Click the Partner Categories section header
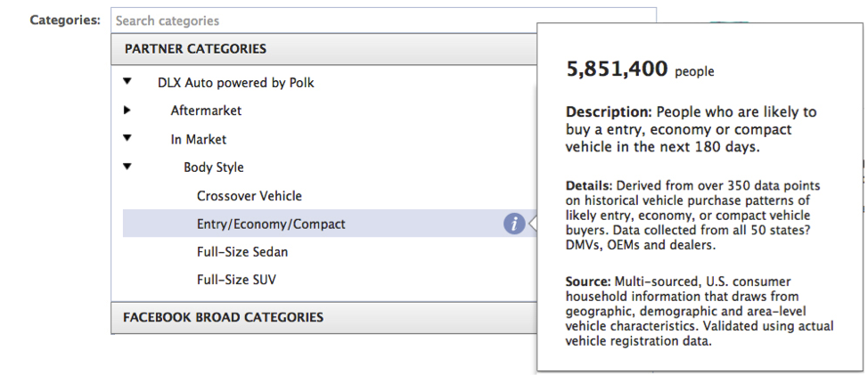The width and height of the screenshot is (868, 375). pos(195,49)
